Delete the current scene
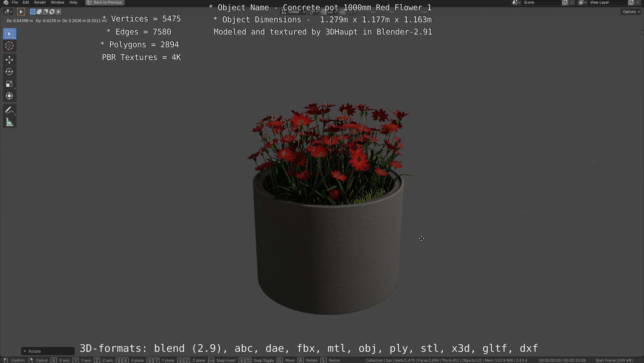 (x=572, y=3)
